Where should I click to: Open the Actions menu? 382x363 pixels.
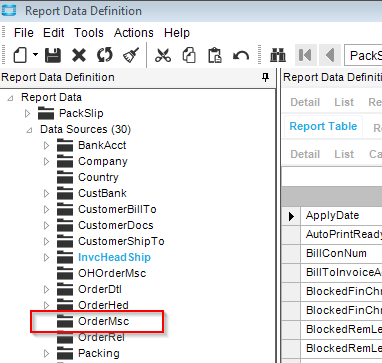(x=134, y=33)
